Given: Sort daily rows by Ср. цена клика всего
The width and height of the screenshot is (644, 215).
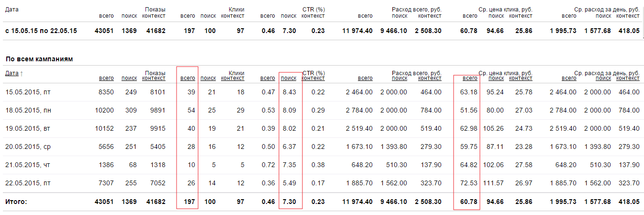Looking at the screenshot, I should [x=470, y=78].
